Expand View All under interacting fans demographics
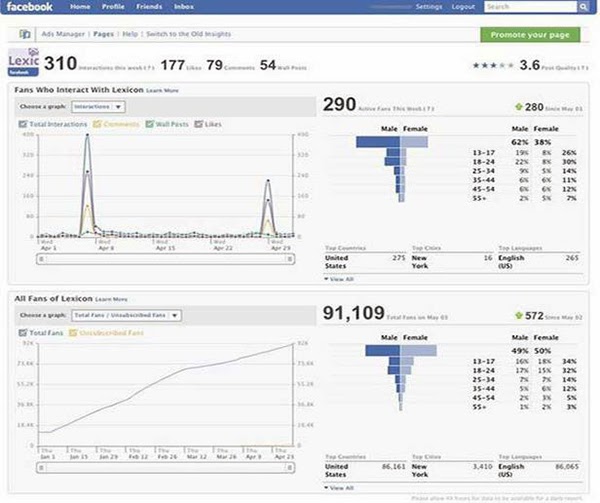 pos(339,279)
